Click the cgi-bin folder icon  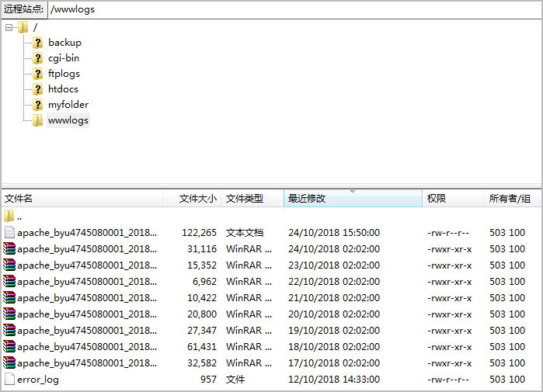[37, 58]
